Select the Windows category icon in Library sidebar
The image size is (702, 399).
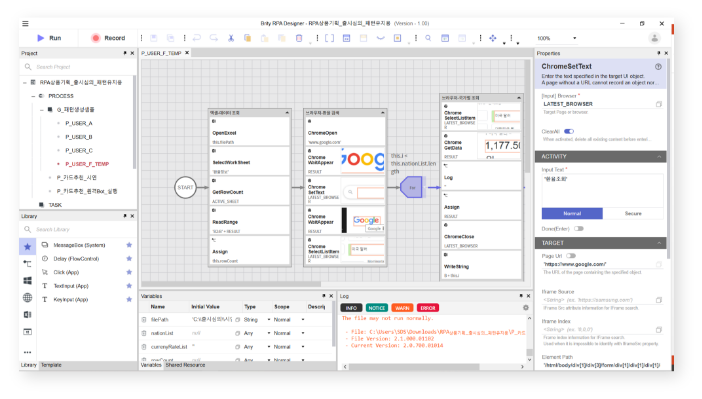[x=27, y=281]
